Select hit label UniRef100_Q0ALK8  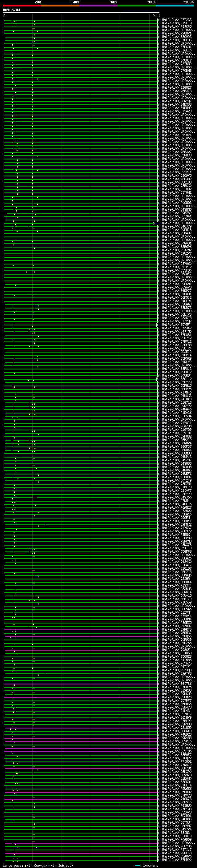pyautogui.click(x=177, y=853)
